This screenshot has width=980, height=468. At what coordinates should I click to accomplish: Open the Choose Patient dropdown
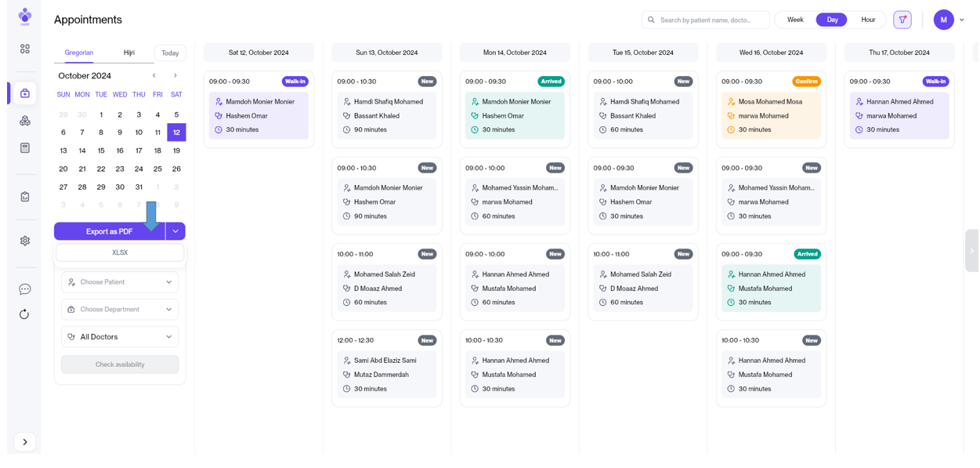click(x=120, y=282)
